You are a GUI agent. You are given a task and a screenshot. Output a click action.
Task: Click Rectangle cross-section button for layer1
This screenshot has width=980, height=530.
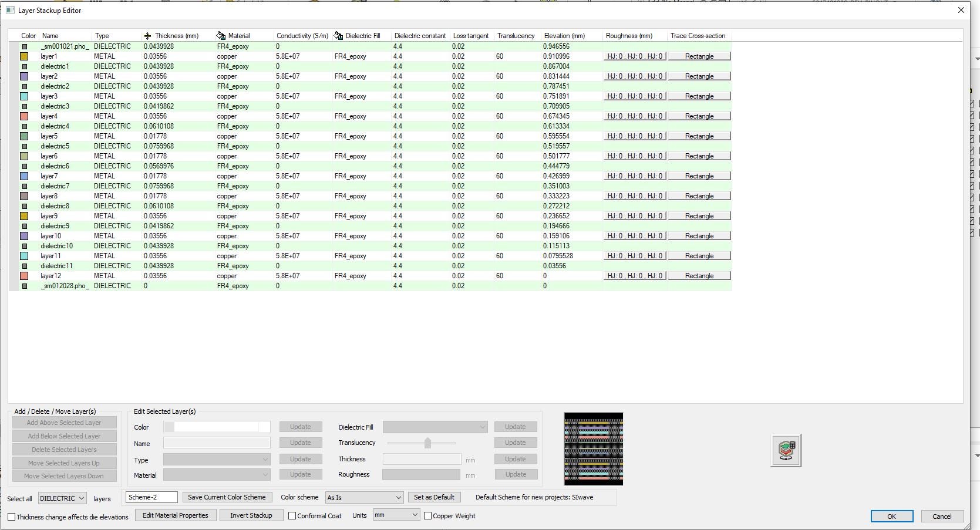[699, 56]
